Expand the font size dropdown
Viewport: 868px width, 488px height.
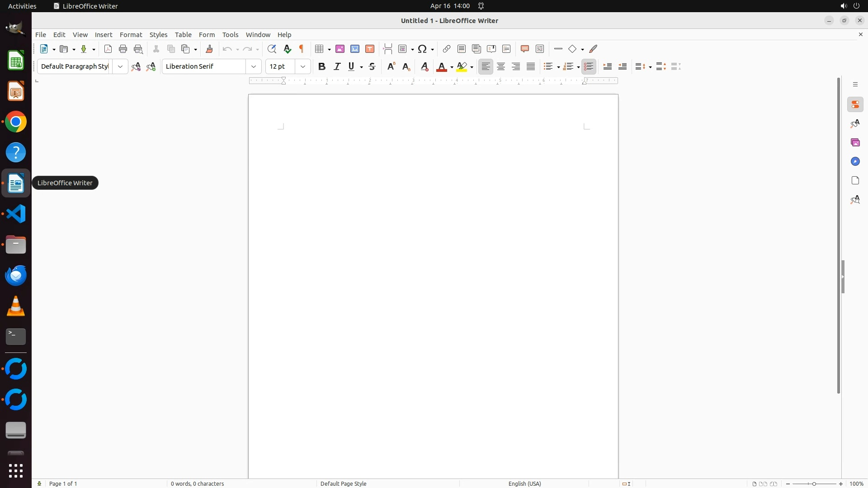tap(303, 66)
